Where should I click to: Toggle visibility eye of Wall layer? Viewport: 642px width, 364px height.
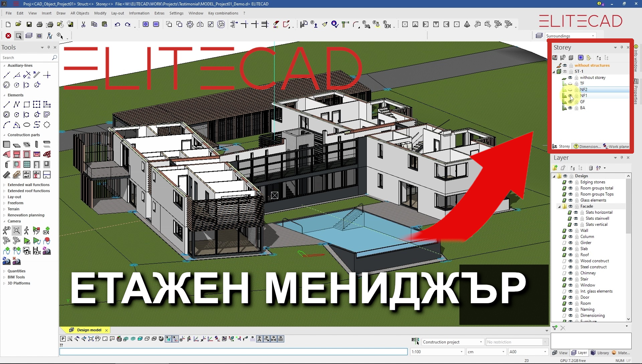point(571,230)
